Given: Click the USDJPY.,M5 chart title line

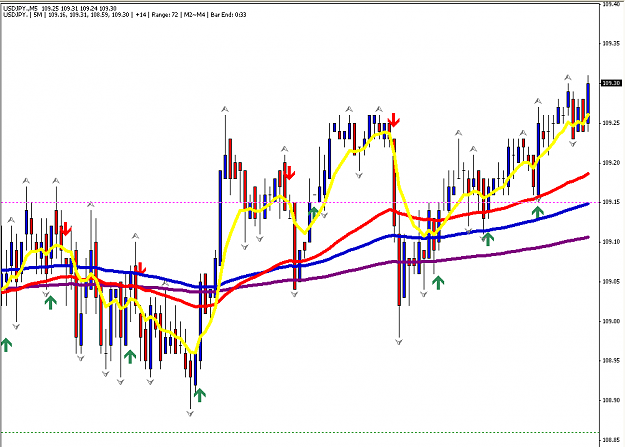Looking at the screenshot, I should (x=60, y=8).
